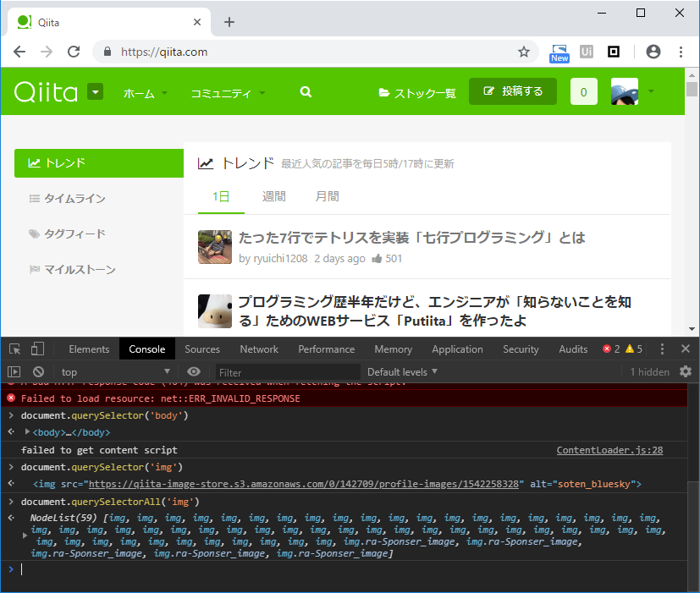This screenshot has height=593, width=700.
Task: Open the qiita-image-store profile image URL
Action: [304, 484]
